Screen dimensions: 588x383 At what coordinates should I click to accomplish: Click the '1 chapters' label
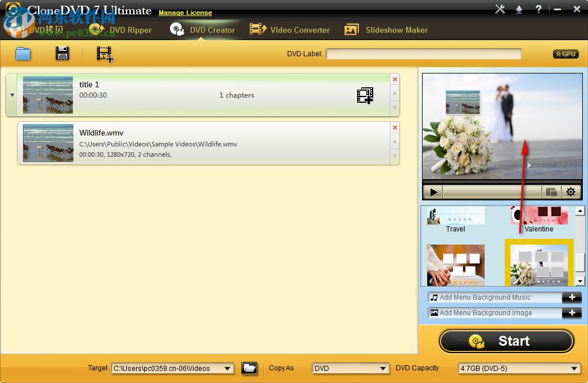(237, 95)
